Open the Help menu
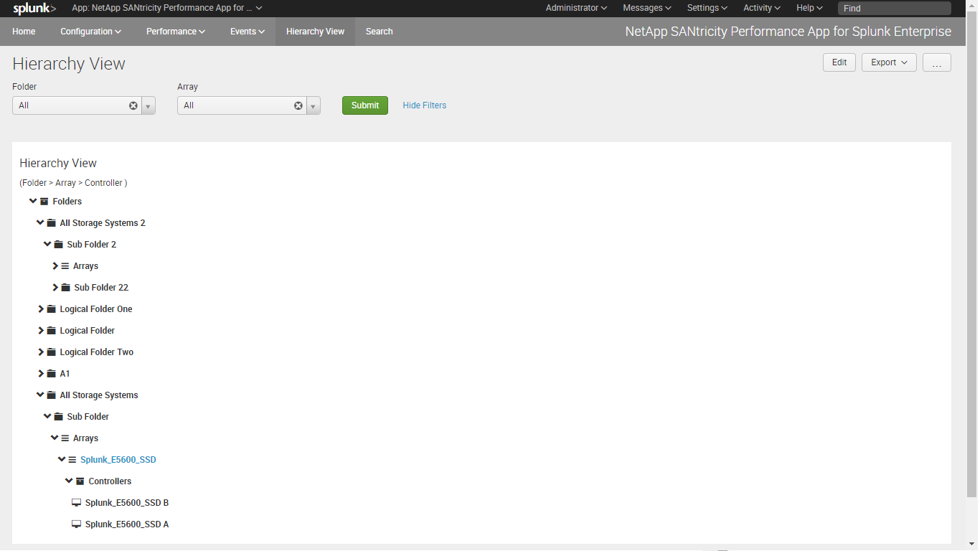980x551 pixels. tap(810, 8)
